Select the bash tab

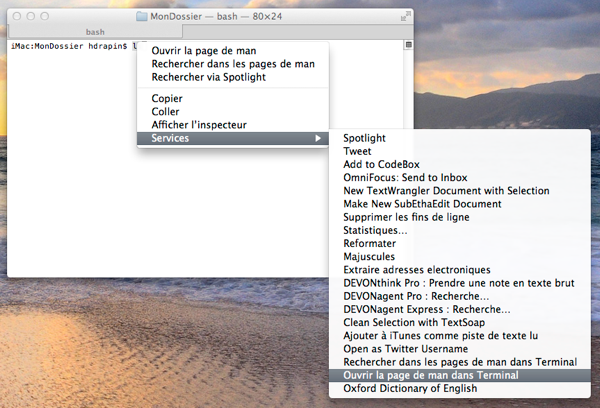(x=95, y=32)
